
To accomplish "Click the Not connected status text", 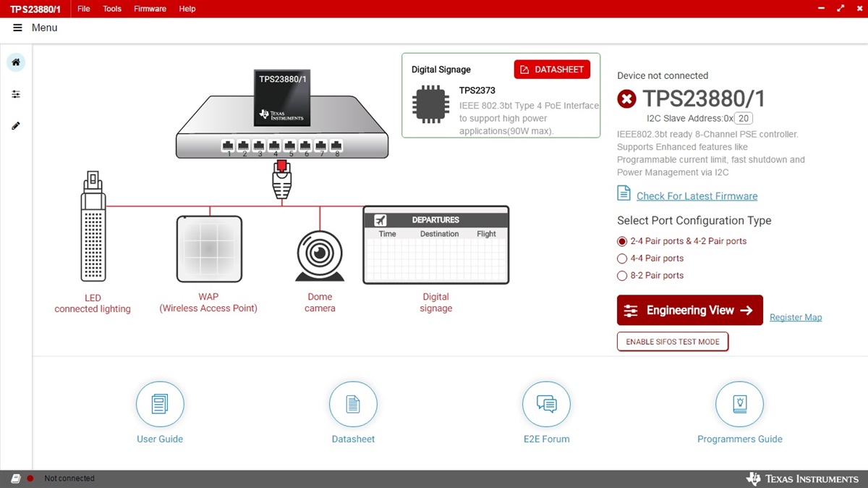I will [69, 479].
